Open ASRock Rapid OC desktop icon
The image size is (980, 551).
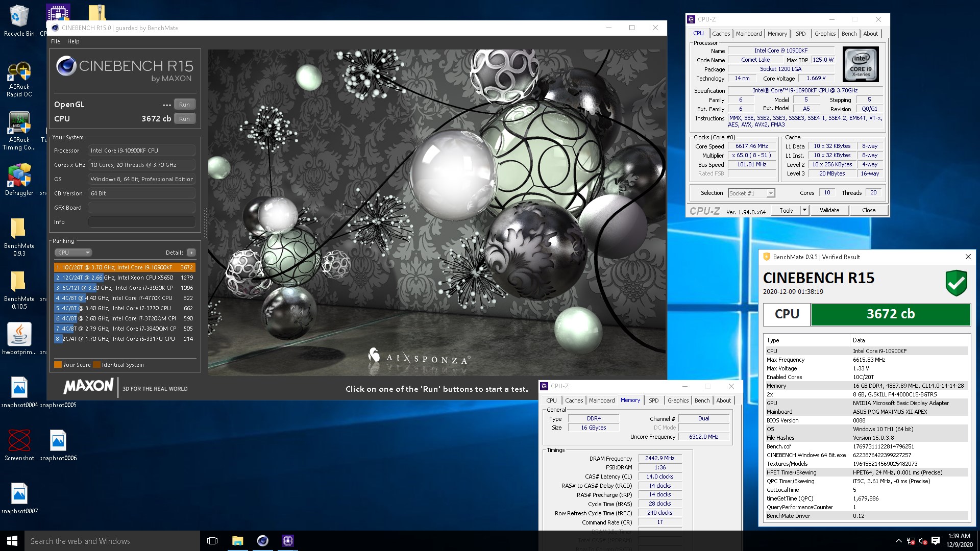[19, 79]
